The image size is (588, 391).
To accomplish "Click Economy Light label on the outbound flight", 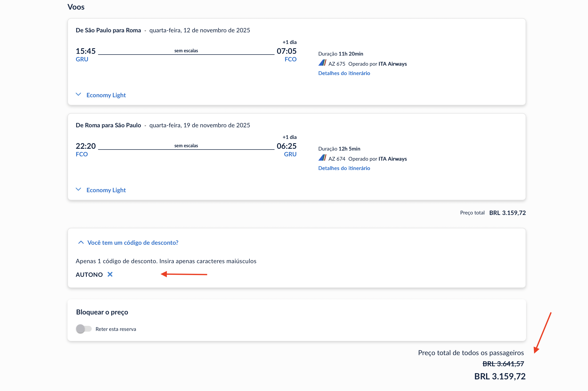I will [x=106, y=95].
